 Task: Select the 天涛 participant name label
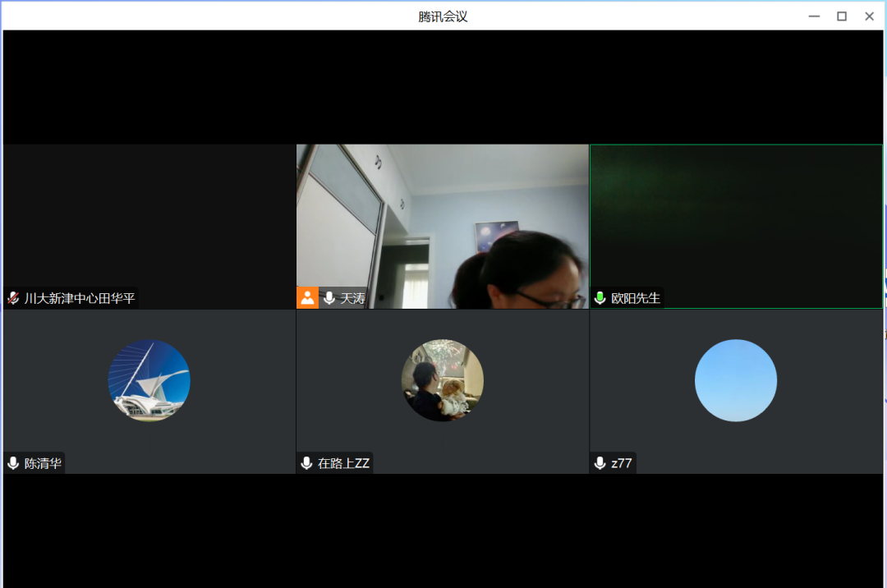point(352,298)
